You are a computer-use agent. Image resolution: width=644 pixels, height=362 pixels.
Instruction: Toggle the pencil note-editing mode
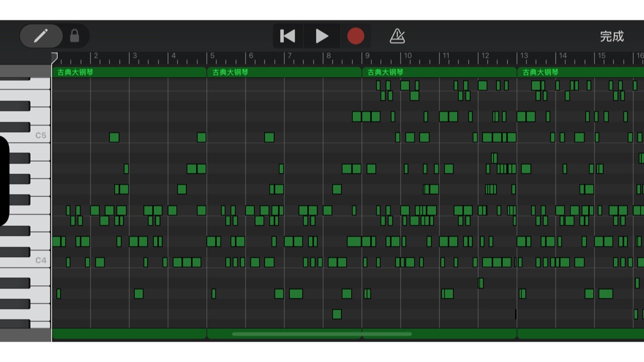(41, 36)
